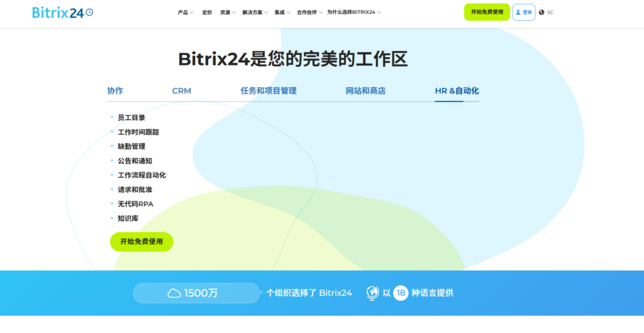Open 为什么选择BITRIX24 menu
The width and height of the screenshot is (644, 333).
coord(351,13)
